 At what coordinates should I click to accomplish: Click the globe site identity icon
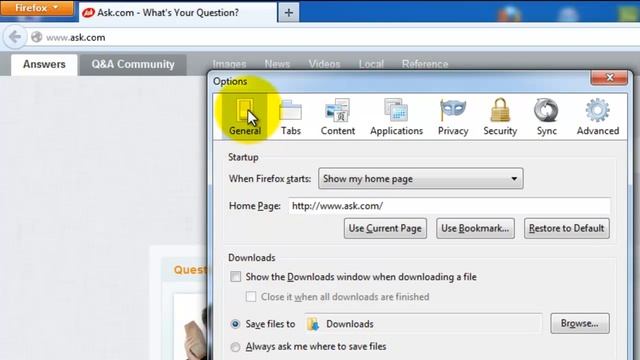click(x=37, y=37)
